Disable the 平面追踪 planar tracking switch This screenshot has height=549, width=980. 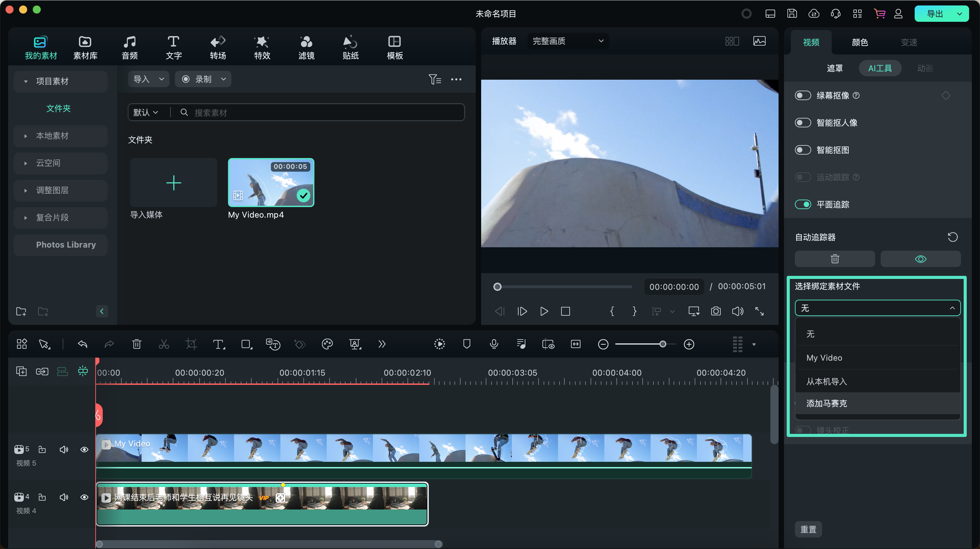click(803, 204)
